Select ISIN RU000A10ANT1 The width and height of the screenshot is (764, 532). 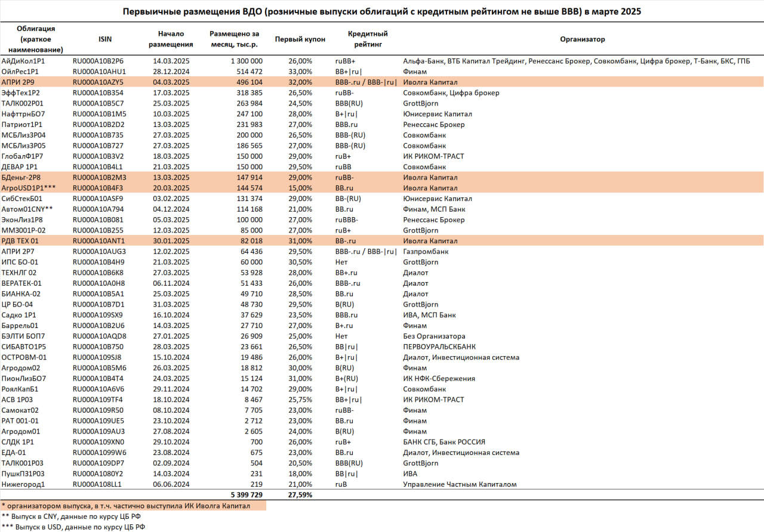(x=98, y=241)
